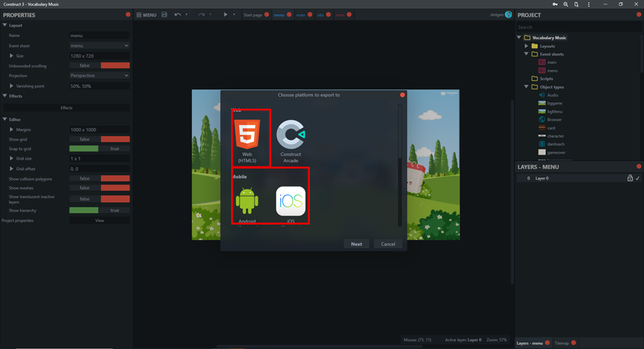Close the Layers panel with red dot

coord(639,167)
